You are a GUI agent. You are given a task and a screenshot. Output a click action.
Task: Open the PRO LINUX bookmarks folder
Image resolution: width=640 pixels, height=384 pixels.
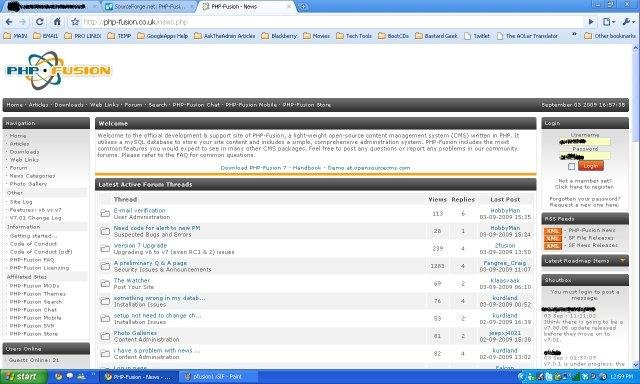tap(83, 36)
